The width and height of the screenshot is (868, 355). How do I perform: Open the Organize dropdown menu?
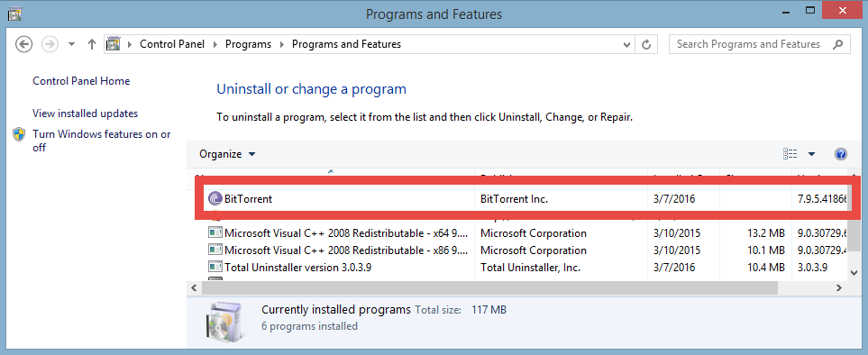227,154
